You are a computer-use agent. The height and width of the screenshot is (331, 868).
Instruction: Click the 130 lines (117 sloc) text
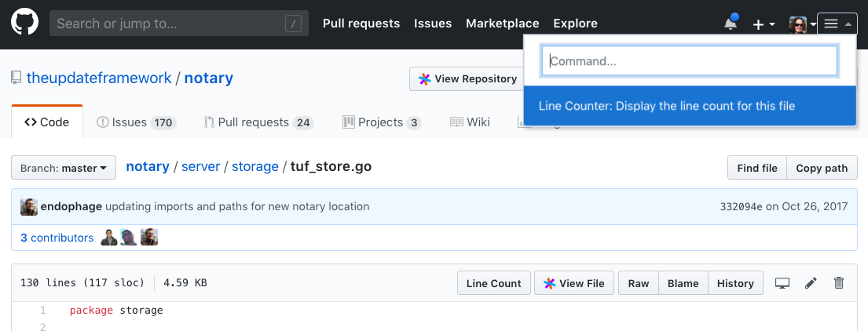tap(82, 283)
